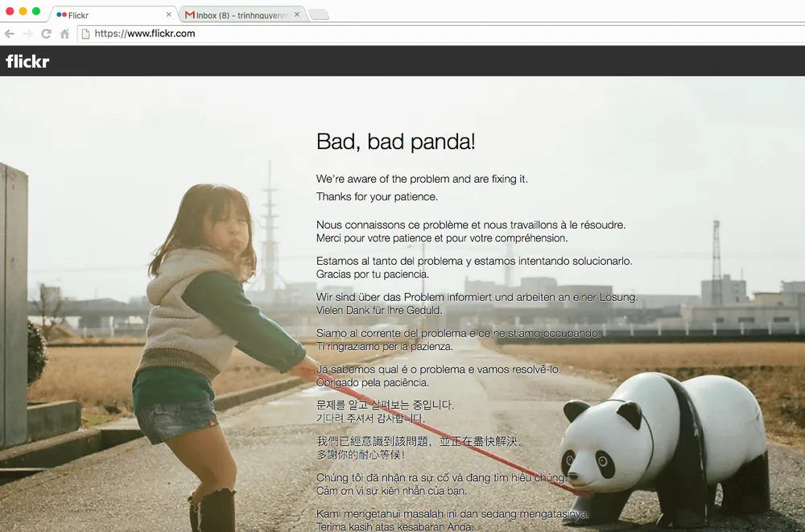Screen dimensions: 805x532
Task: Click the "Thanks for your patience." text
Action: [x=377, y=197]
